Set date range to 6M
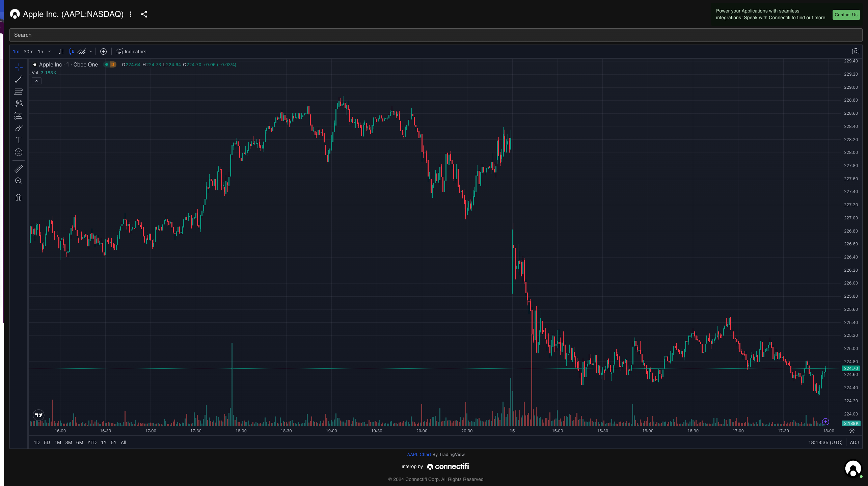Image resolution: width=868 pixels, height=486 pixels. [80, 442]
